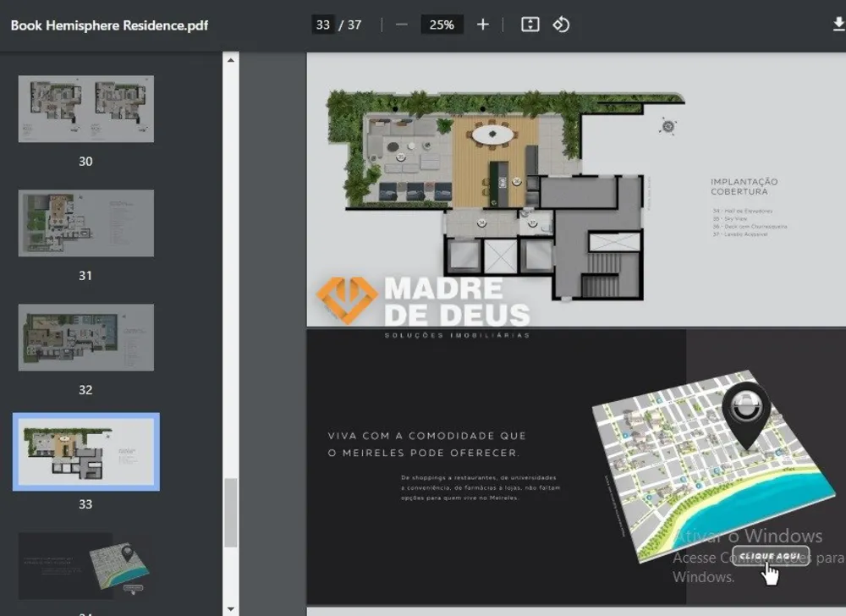The height and width of the screenshot is (616, 846).
Task: Click the 'VIVA COM A COMODIDADE QUE' text
Action: click(426, 435)
